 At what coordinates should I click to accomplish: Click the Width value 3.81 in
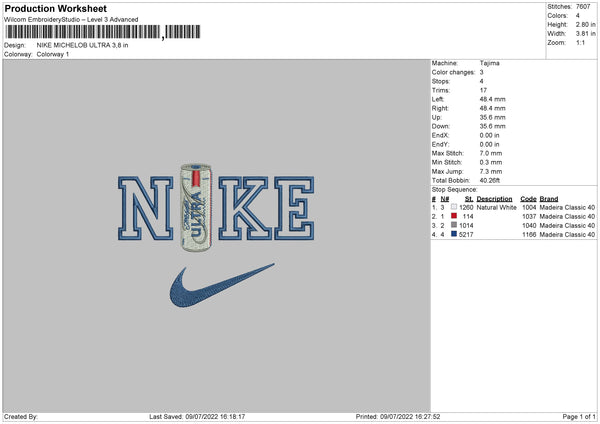click(585, 34)
